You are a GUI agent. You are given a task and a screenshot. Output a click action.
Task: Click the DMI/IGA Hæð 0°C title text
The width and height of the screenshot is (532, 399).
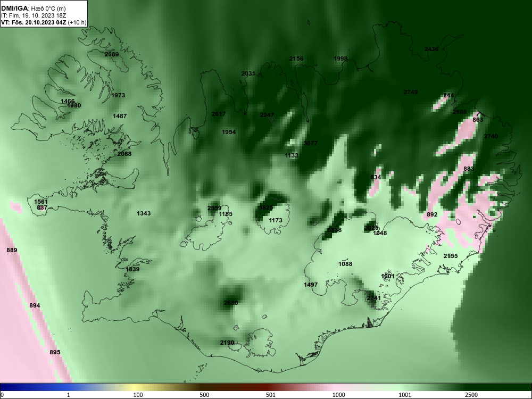[x=34, y=9]
